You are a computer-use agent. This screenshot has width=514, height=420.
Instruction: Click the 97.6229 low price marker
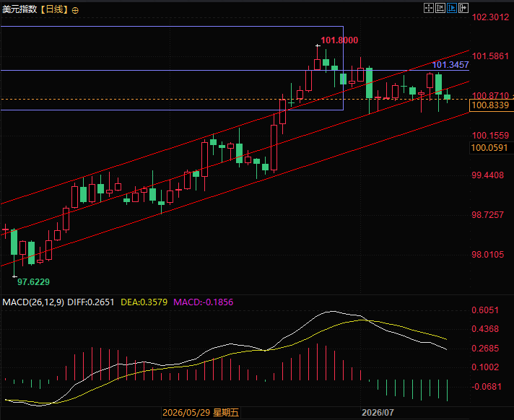pos(33,281)
